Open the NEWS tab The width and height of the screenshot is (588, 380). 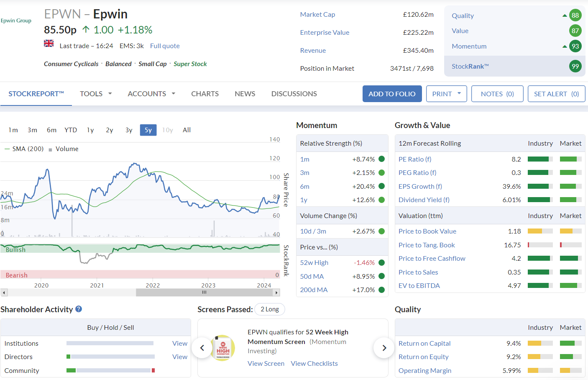click(245, 94)
